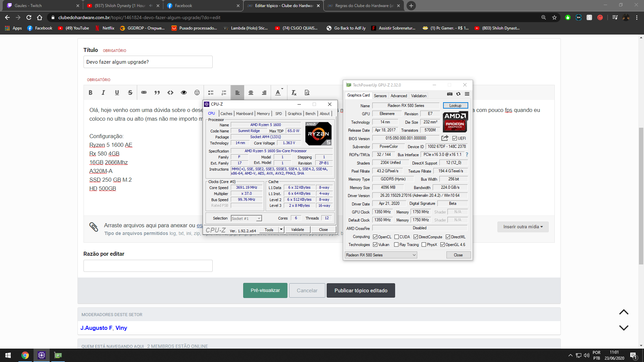The height and width of the screenshot is (362, 644).
Task: Toggle the Vulkan checkbox
Action: click(375, 245)
